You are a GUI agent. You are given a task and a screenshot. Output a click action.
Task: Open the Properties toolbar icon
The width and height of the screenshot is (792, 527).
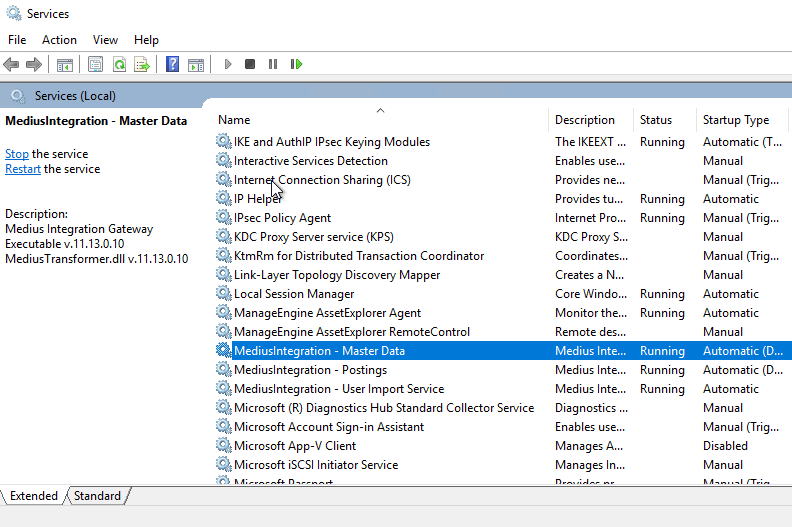[95, 64]
